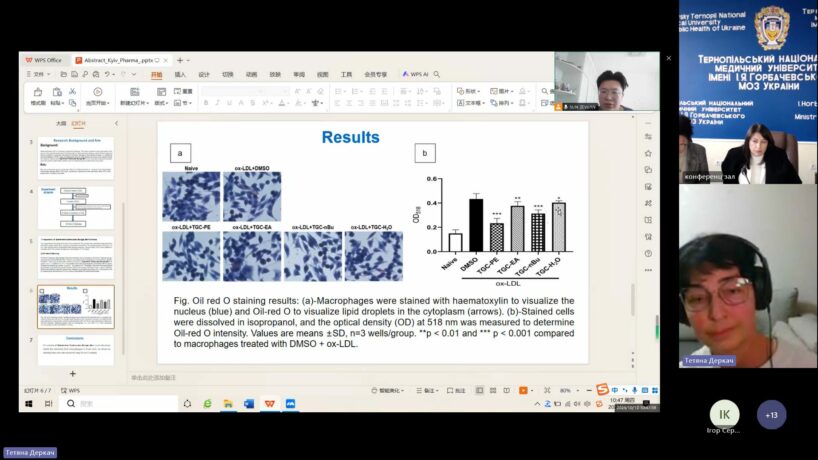Add a new slide with plus button

click(x=72, y=373)
